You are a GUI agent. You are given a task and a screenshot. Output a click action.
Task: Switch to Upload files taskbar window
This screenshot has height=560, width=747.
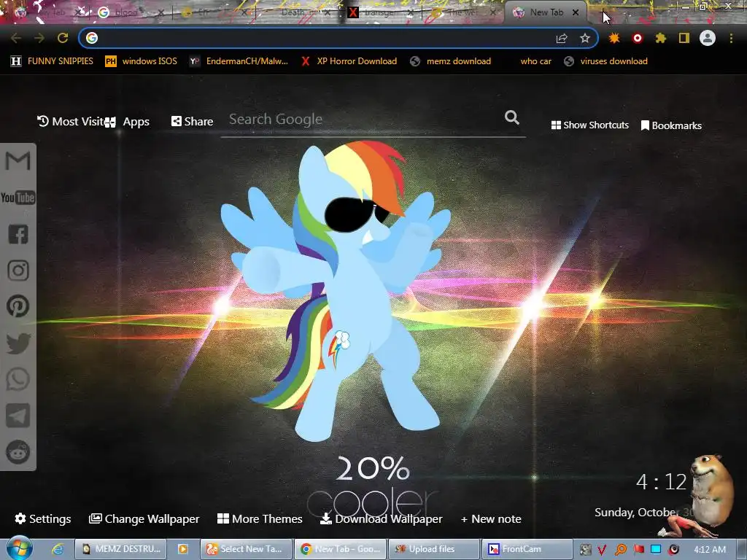[434, 549]
